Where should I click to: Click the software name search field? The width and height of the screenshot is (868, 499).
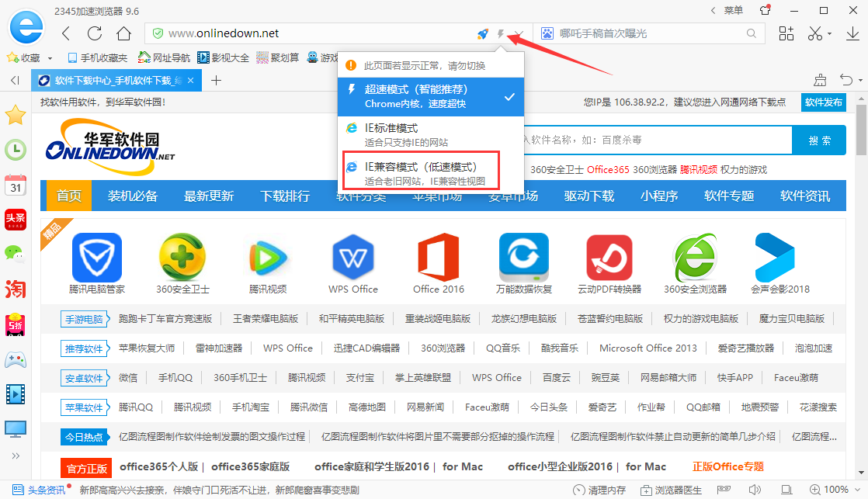pos(658,140)
